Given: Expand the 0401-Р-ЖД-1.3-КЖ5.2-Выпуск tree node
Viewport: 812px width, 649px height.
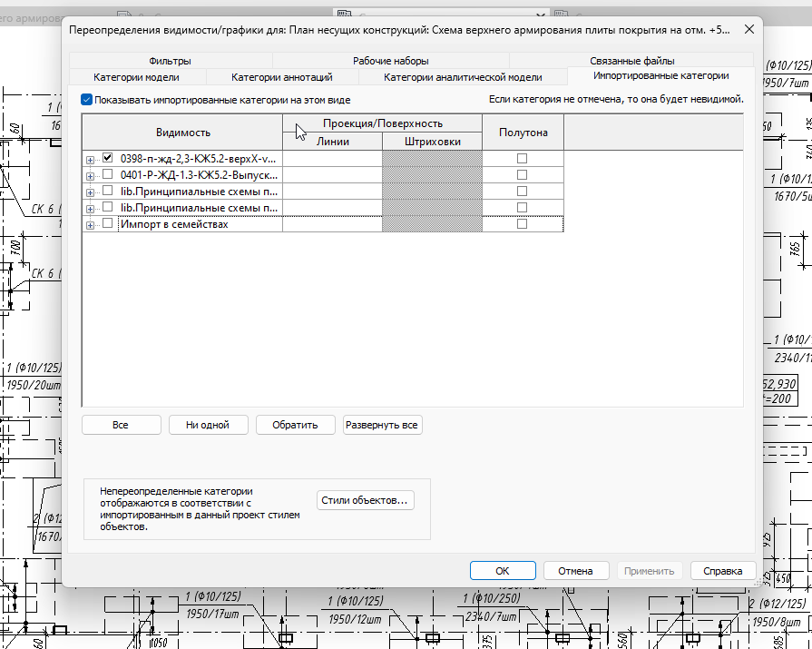Looking at the screenshot, I should click(x=90, y=177).
